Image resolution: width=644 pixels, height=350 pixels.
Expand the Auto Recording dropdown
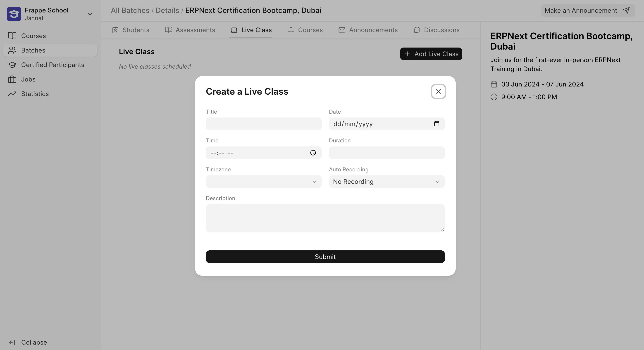coord(386,182)
